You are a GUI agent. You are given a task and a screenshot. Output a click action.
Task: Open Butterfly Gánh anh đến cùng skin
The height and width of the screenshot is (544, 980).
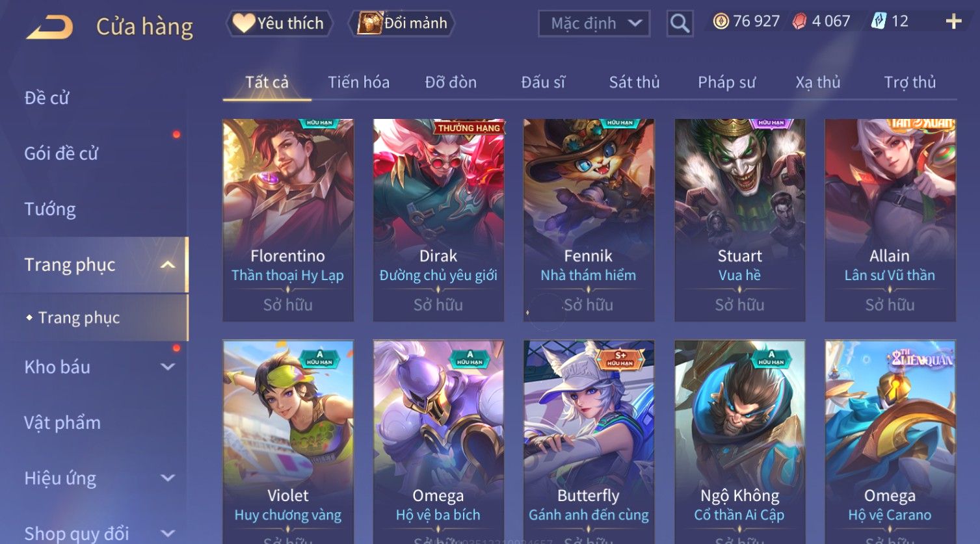point(589,441)
